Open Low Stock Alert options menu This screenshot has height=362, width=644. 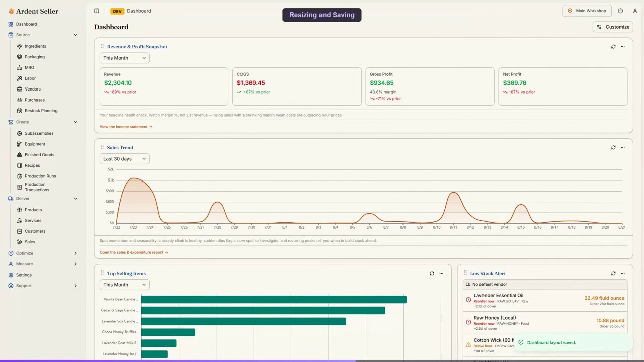click(623, 273)
